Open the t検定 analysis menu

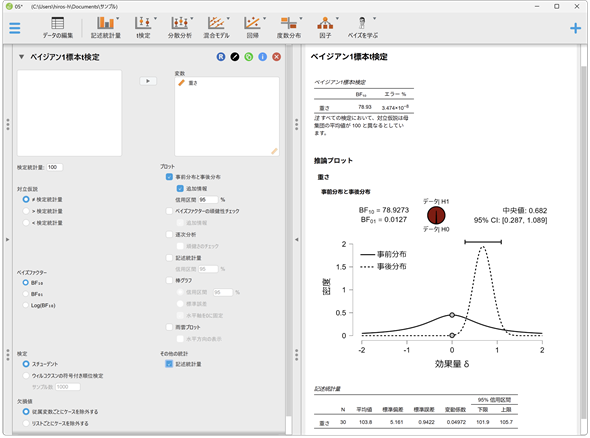click(x=143, y=27)
